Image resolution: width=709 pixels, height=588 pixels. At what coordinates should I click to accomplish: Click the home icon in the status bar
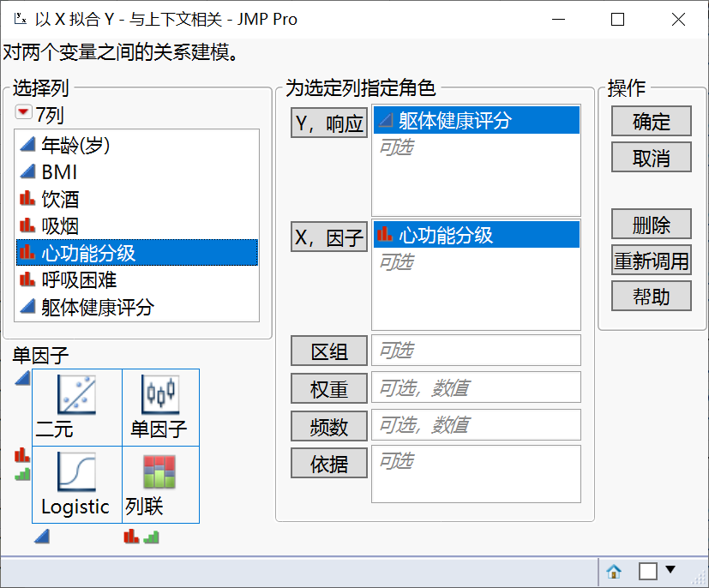613,571
